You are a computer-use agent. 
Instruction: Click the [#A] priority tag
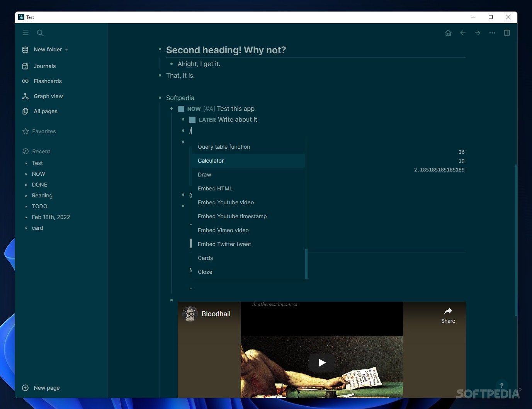209,109
